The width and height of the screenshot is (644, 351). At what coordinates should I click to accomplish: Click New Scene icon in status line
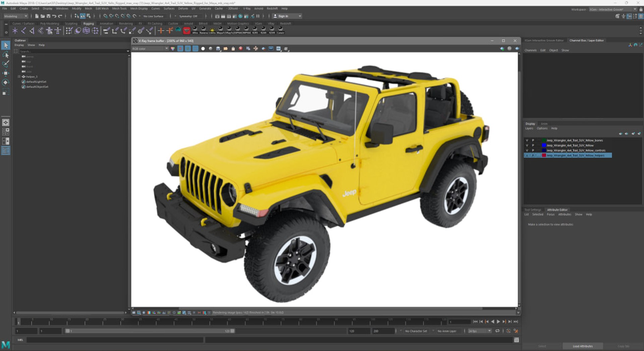tap(37, 16)
